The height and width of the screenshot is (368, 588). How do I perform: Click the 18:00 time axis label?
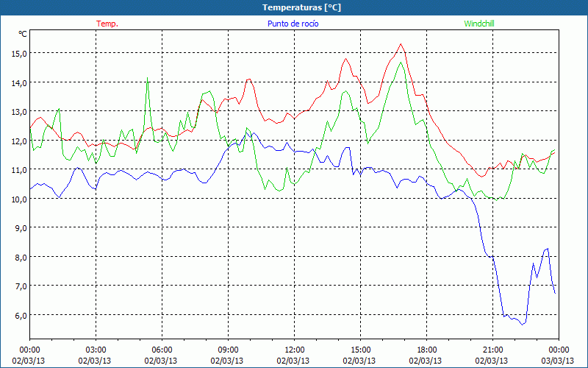pyautogui.click(x=427, y=350)
